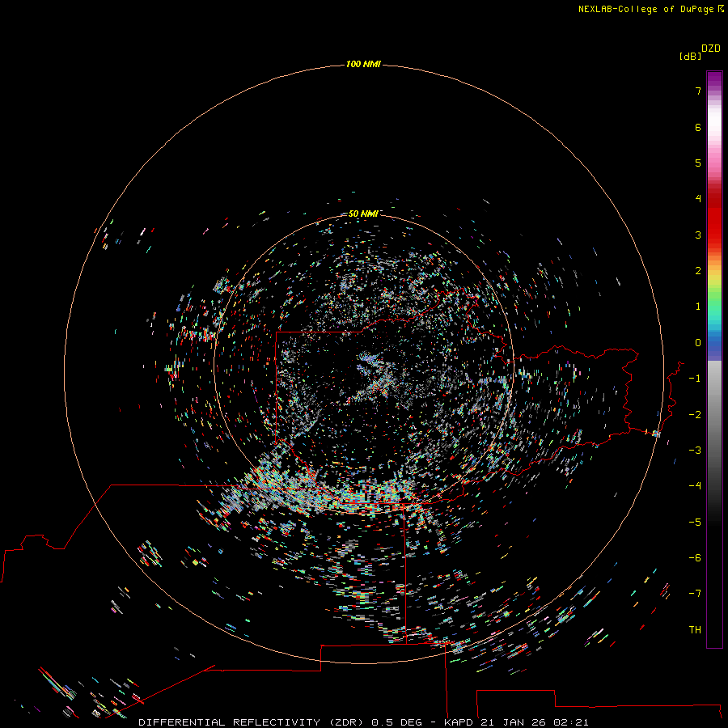Click the 7 value on the color scale
This screenshot has width=728, height=728.
(x=698, y=91)
